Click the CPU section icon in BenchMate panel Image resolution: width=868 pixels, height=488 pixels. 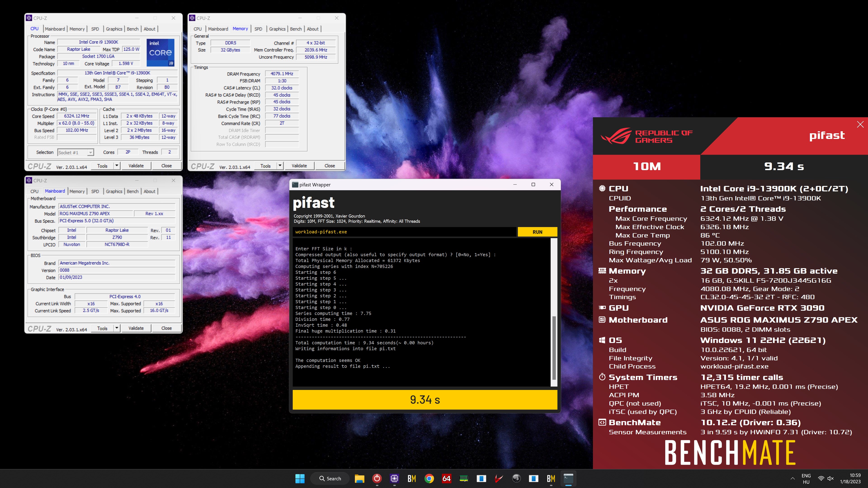[602, 189]
